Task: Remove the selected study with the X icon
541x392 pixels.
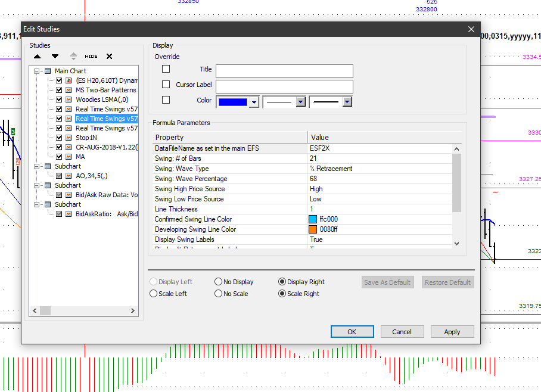Action: (109, 56)
